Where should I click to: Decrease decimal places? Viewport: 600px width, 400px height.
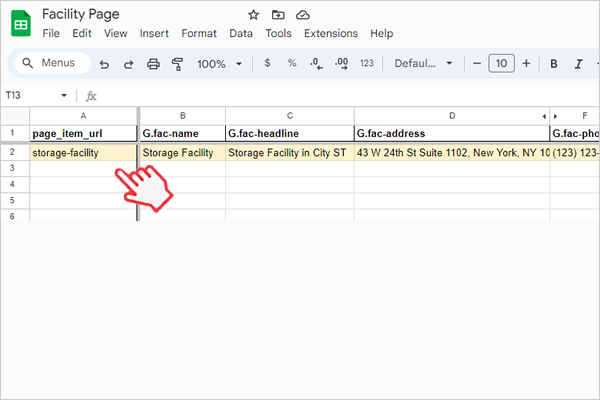[x=316, y=63]
